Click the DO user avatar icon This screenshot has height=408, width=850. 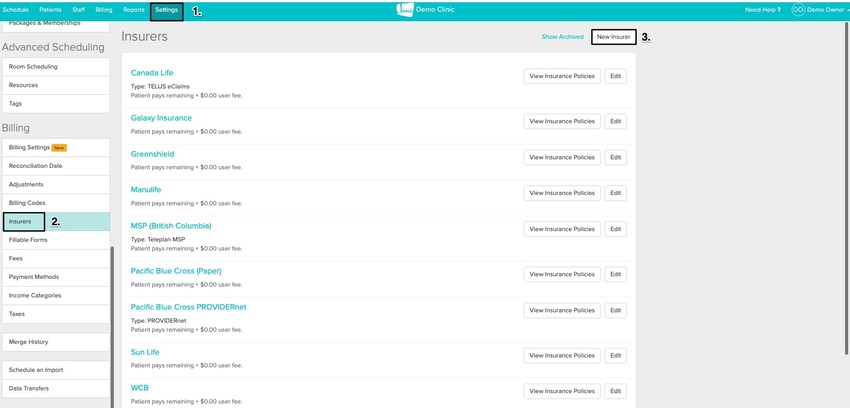tap(798, 10)
